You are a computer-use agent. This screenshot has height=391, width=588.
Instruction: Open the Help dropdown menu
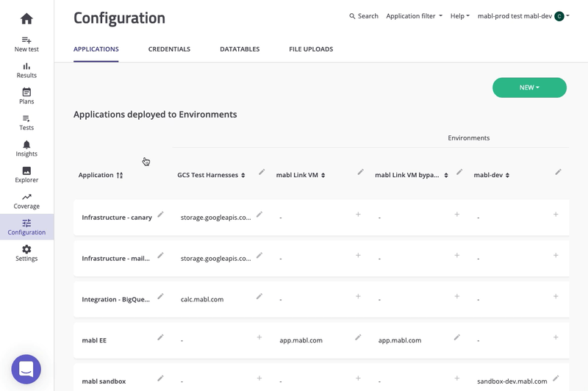(x=460, y=16)
